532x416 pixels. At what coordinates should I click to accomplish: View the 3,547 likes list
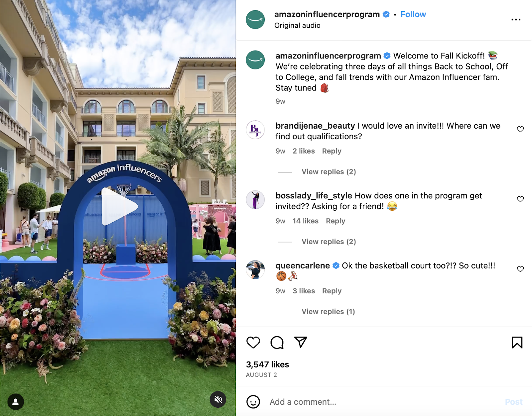pos(267,364)
